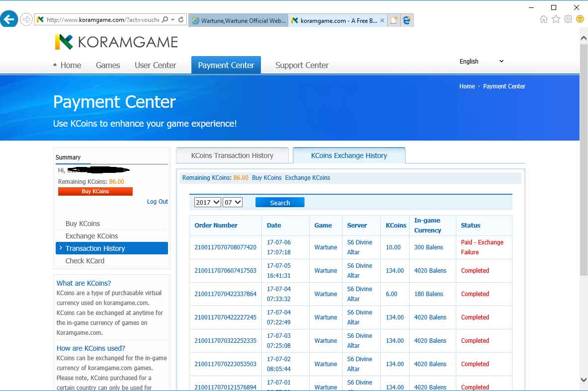Screen dimensions: 588x391
Task: Select Transaction History in the sidebar
Action: pyautogui.click(x=112, y=248)
